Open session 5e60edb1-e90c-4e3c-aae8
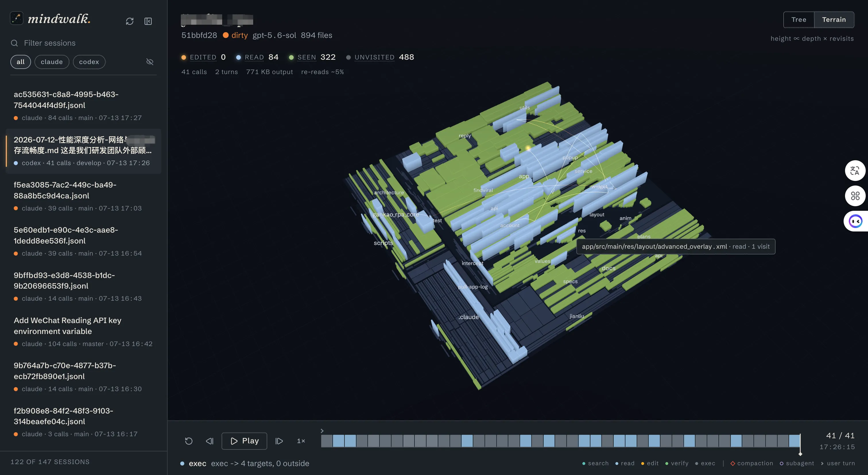Image resolution: width=868 pixels, height=475 pixels. 84,241
